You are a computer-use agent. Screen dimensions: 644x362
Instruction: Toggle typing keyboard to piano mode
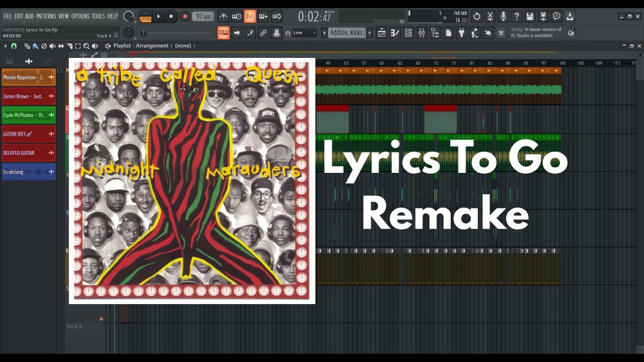223,33
